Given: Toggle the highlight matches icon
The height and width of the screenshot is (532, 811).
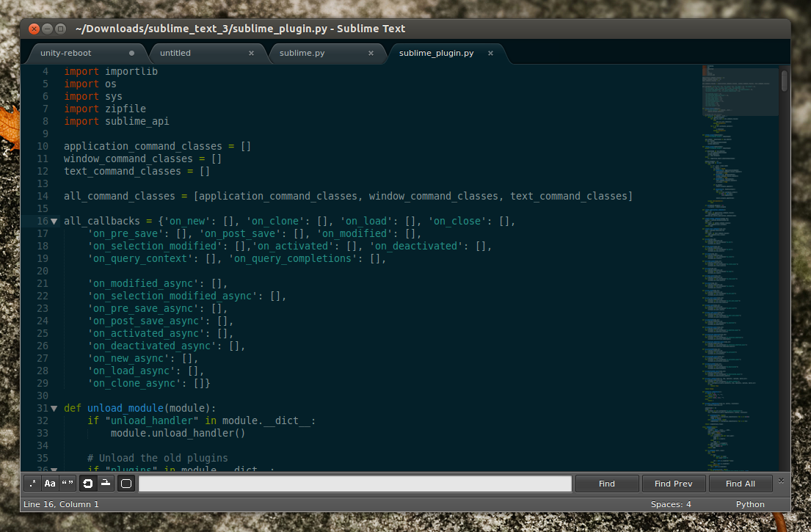Looking at the screenshot, I should pos(126,483).
